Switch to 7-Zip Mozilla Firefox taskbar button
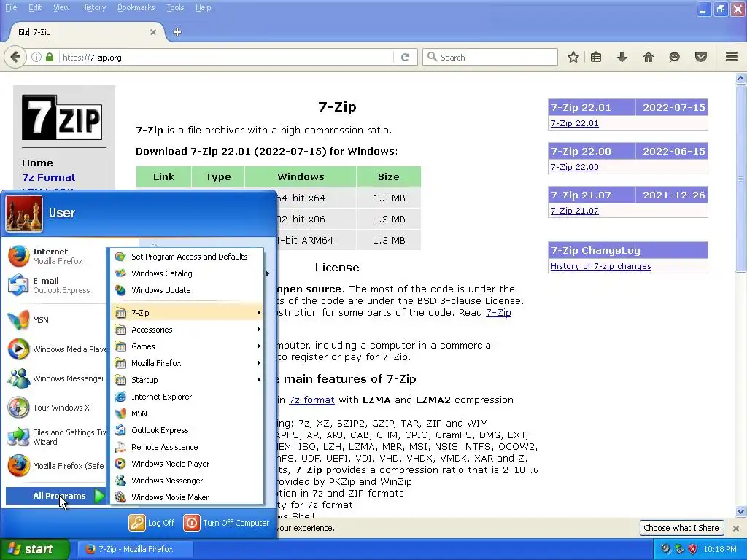This screenshot has width=747, height=560. tap(135, 549)
